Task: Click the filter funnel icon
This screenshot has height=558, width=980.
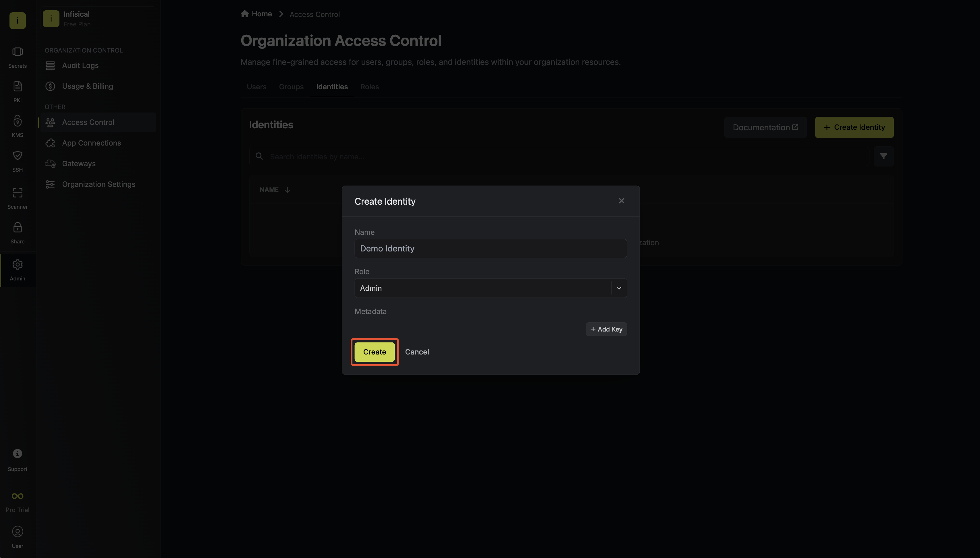Action: 883,156
